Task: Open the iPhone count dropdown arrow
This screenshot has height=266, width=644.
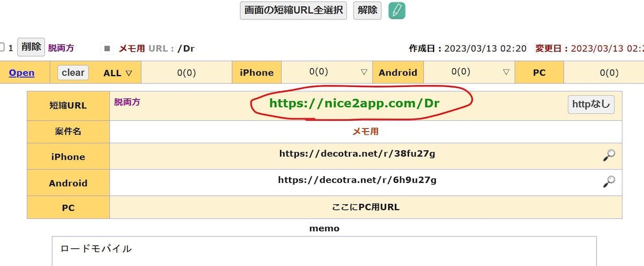Action: pyautogui.click(x=364, y=72)
